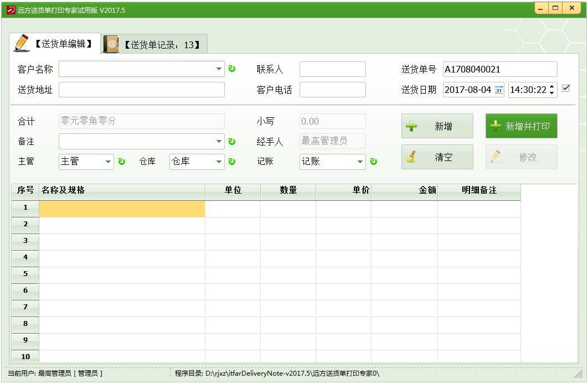Viewport: 588px width, 384px height.
Task: Open calendar picker for 送货日期
Action: pos(498,90)
